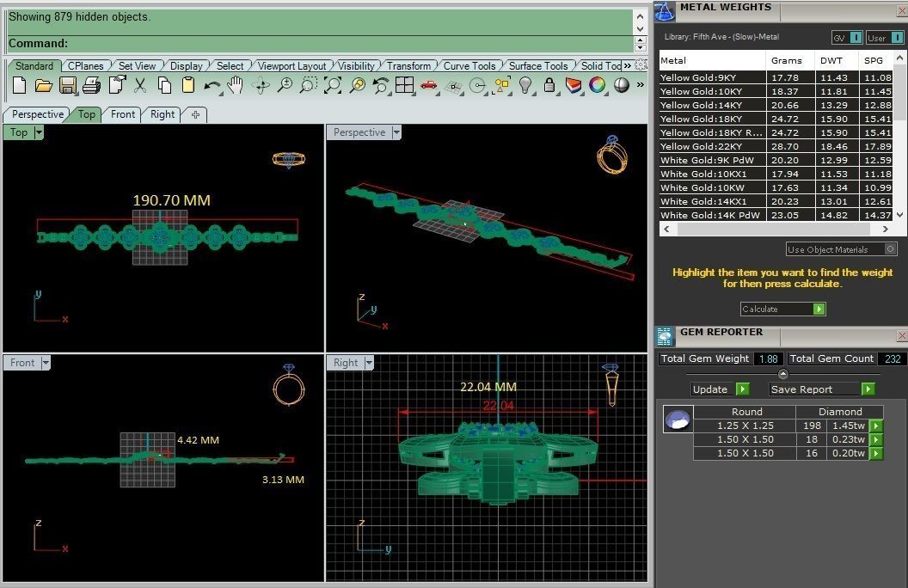Click the metal list horizontal scrollbar

(x=776, y=230)
